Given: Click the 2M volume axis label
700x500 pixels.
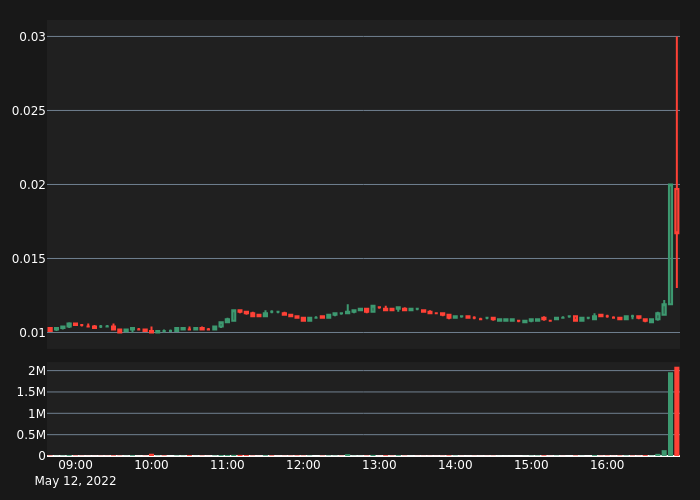Looking at the screenshot, I should pyautogui.click(x=37, y=371).
